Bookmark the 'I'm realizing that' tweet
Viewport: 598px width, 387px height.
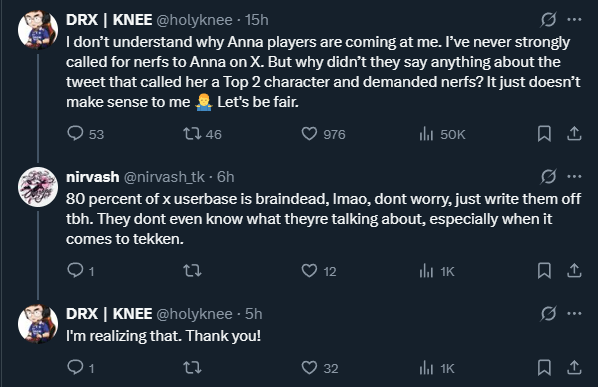point(544,368)
